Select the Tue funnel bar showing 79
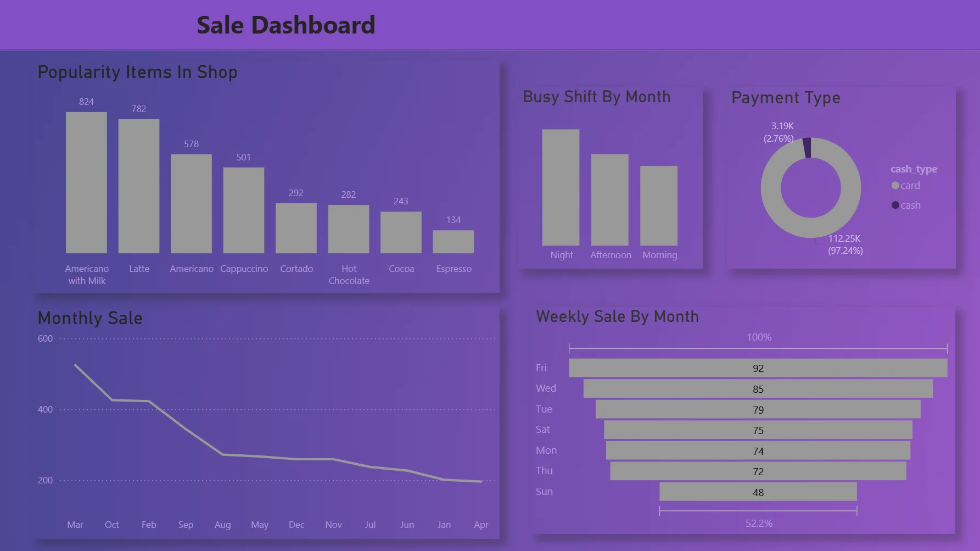The height and width of the screenshot is (551, 980). (x=758, y=410)
